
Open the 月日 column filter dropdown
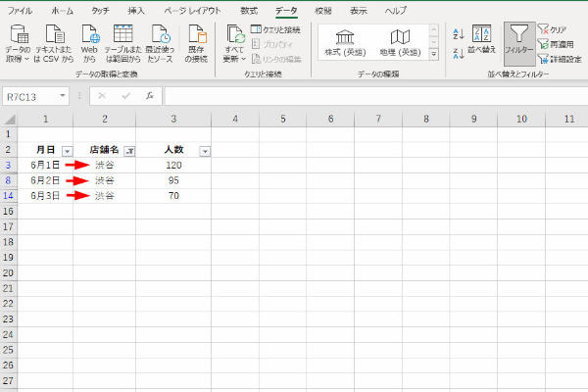pyautogui.click(x=67, y=151)
